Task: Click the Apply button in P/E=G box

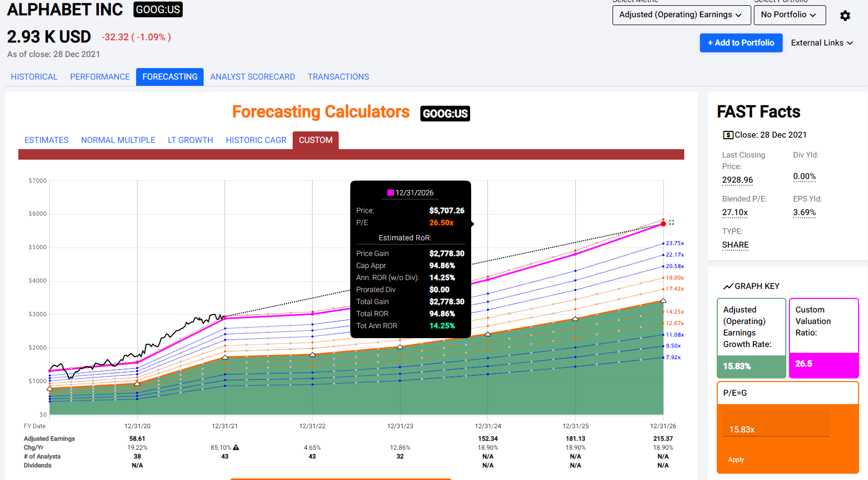Action: click(x=736, y=460)
